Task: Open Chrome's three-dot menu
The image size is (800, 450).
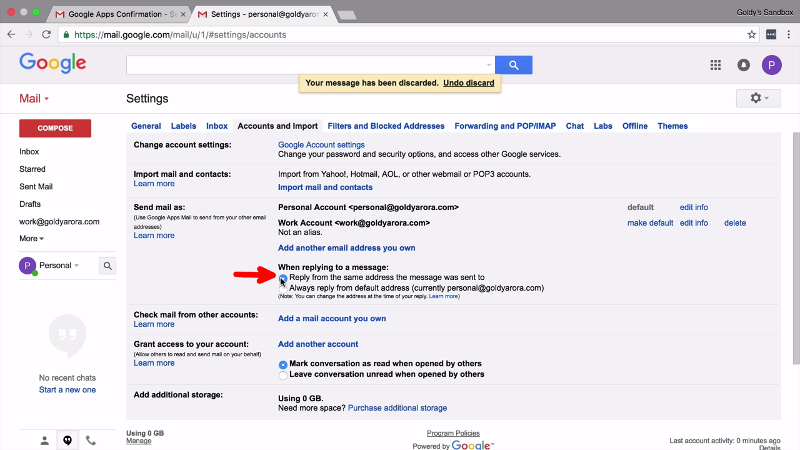Action: tap(789, 35)
